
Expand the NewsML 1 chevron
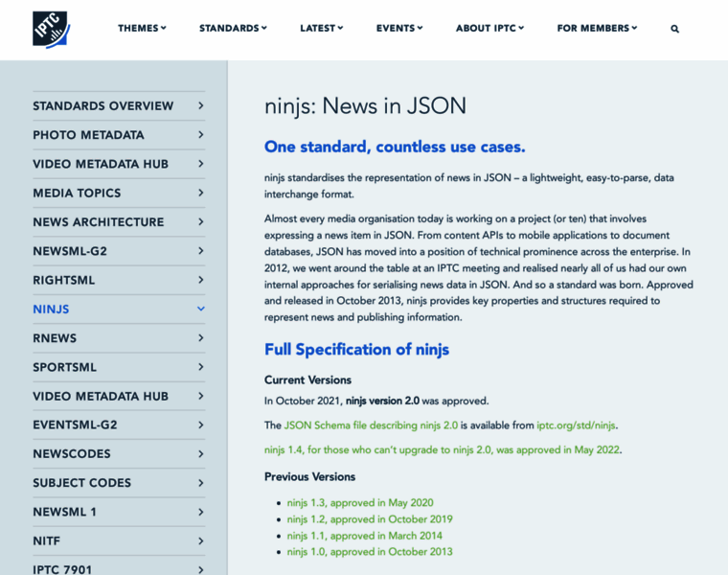[x=200, y=512]
